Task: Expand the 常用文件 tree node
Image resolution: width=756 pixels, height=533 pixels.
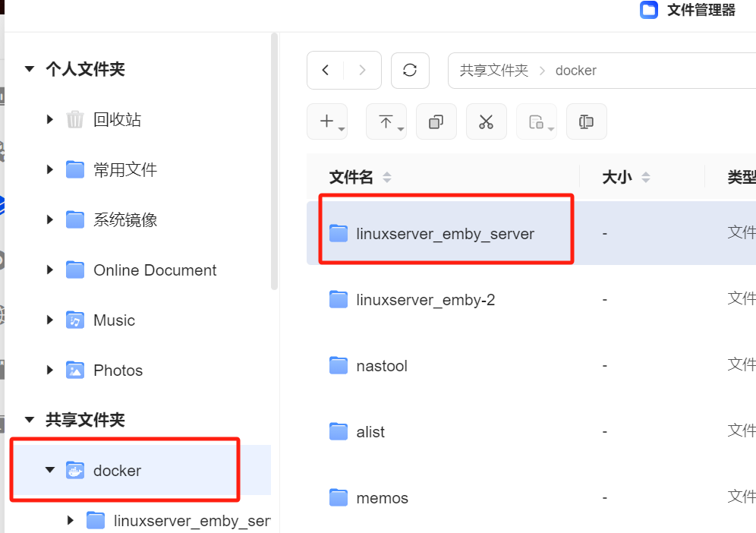Action: coord(49,169)
